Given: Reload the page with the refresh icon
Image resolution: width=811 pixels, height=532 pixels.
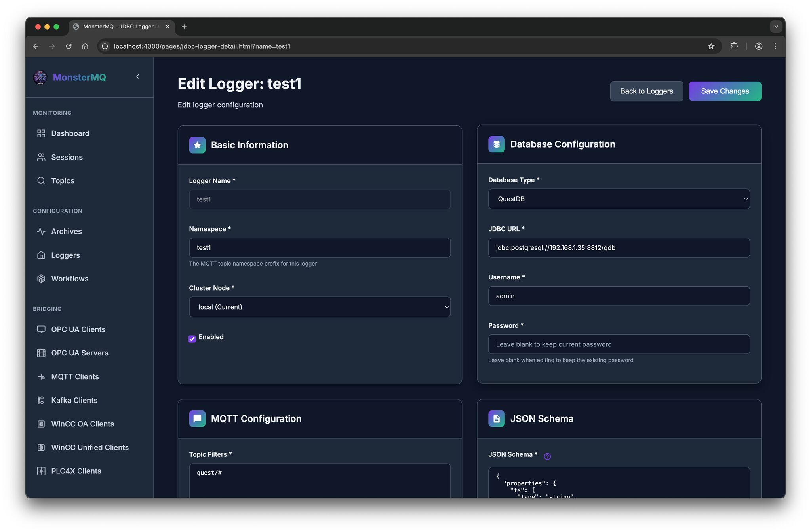Looking at the screenshot, I should 69,46.
